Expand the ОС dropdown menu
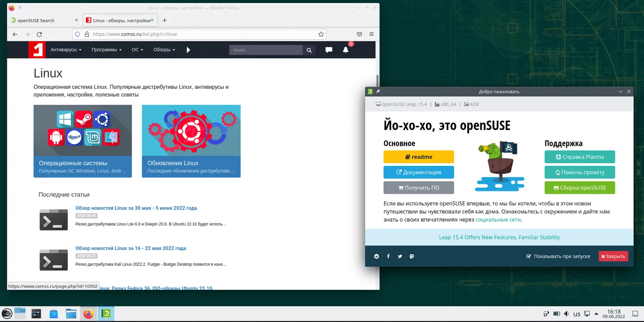Viewport: 644px width, 322px height. tap(137, 50)
